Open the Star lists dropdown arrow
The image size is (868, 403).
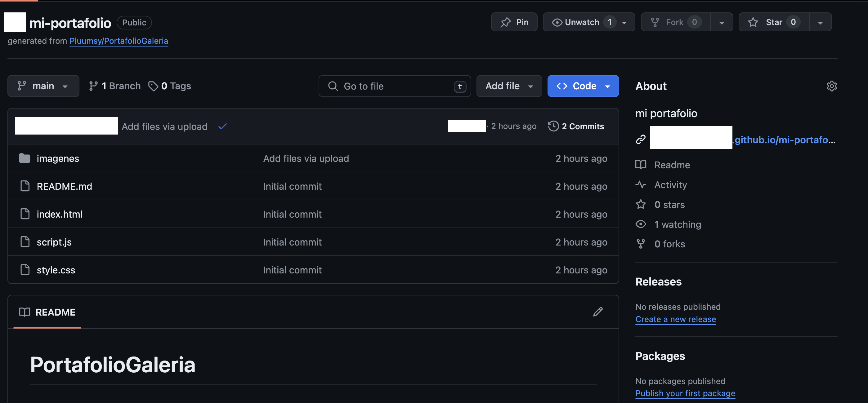click(820, 23)
